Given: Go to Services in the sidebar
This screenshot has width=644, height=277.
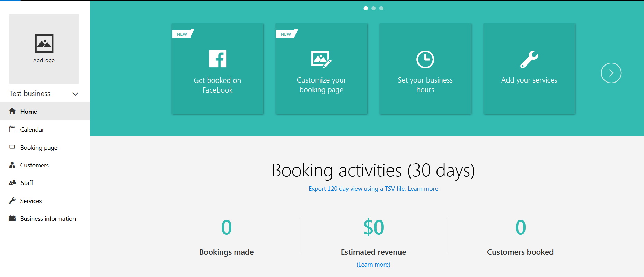Looking at the screenshot, I should [x=31, y=201].
